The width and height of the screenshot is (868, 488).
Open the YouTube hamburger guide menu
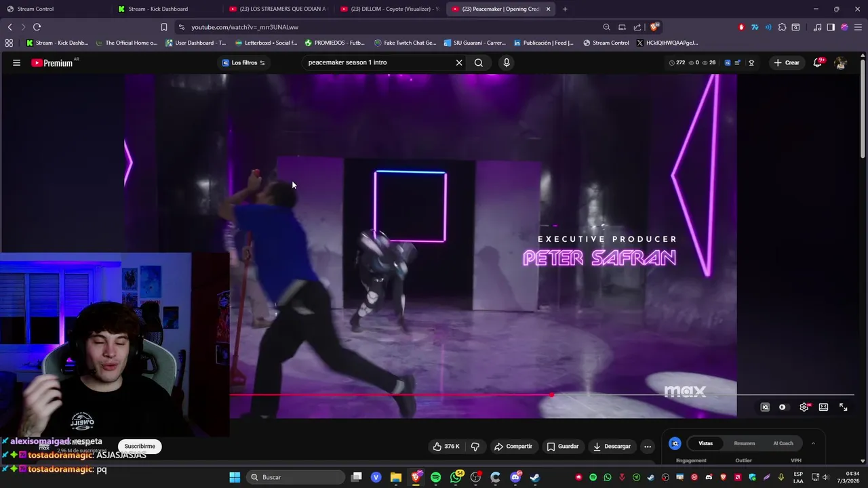16,62
